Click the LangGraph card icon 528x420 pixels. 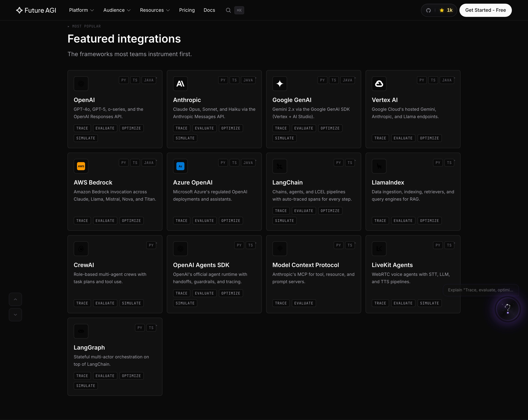[81, 331]
